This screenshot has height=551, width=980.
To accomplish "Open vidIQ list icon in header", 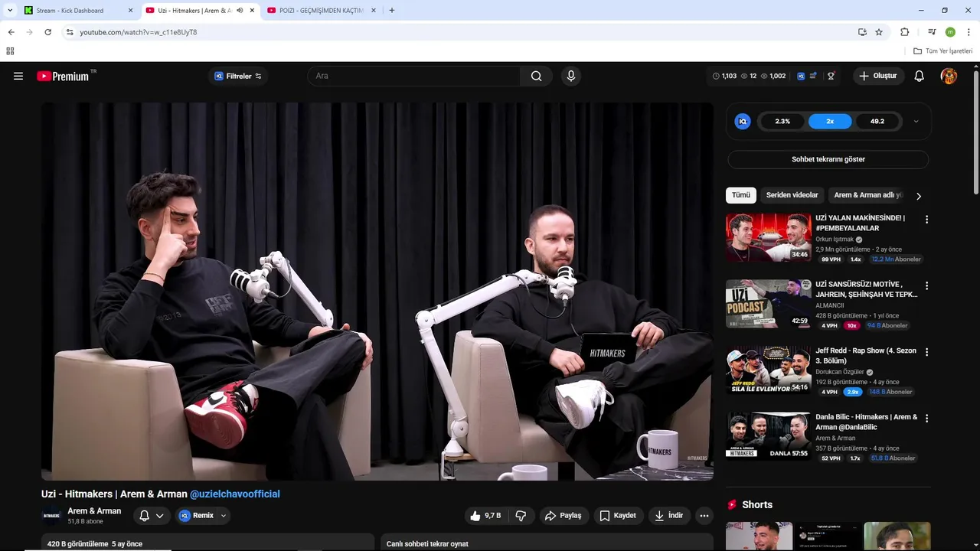I will 813,76.
